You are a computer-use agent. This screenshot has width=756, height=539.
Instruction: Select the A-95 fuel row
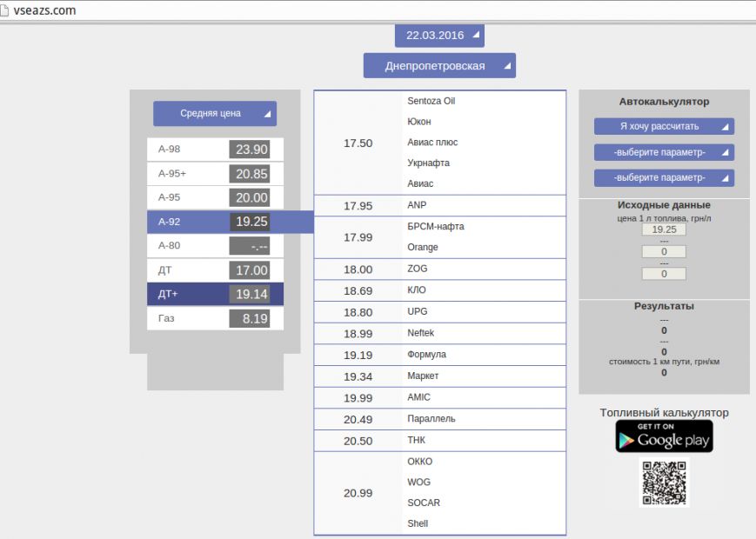[x=215, y=197]
